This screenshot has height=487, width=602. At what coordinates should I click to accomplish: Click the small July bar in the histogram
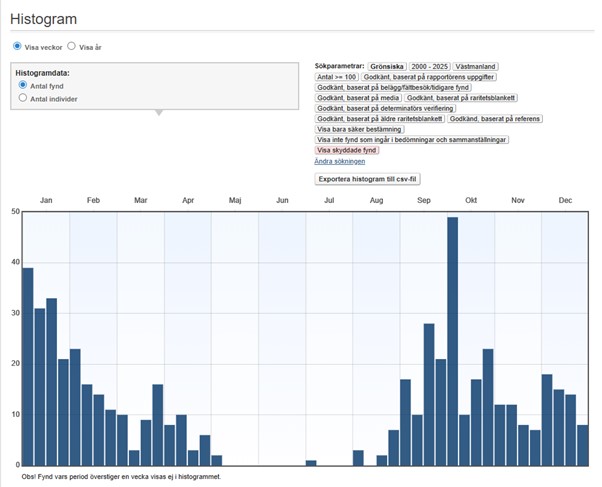(x=311, y=463)
